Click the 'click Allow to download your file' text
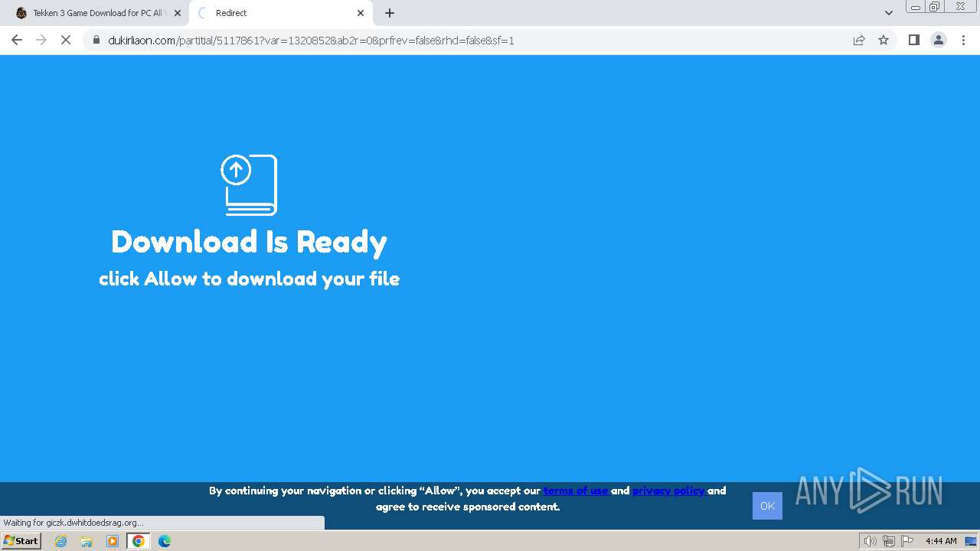The width and height of the screenshot is (980, 551). 249,279
